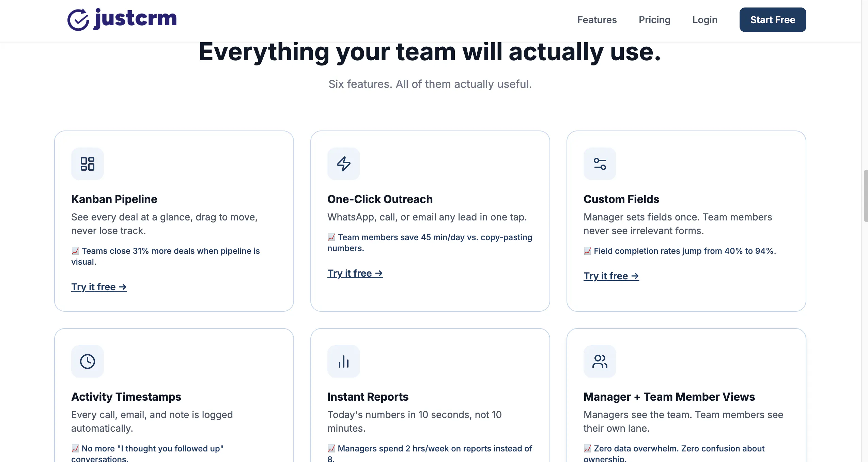Viewport: 868px width, 462px height.
Task: Click 'Six features. All of them actually useful.'
Action: 430,84
